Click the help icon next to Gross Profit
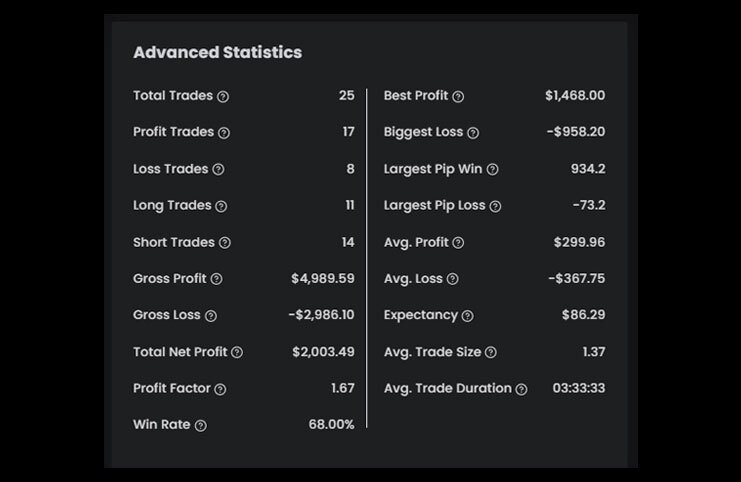Screen dimensions: 741x482 click(x=216, y=279)
